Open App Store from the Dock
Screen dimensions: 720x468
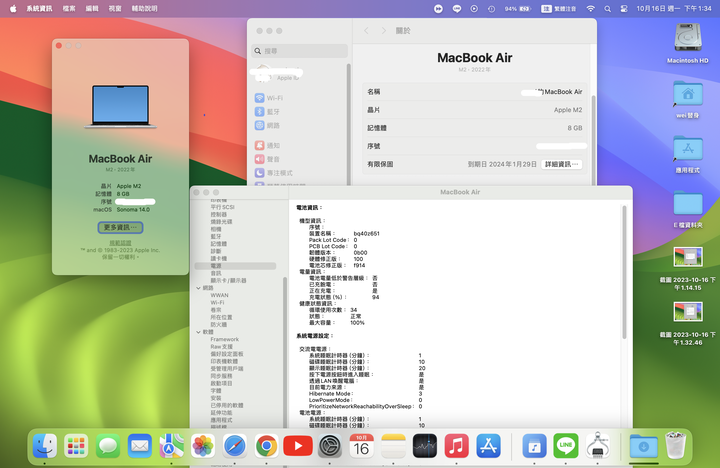click(488, 446)
